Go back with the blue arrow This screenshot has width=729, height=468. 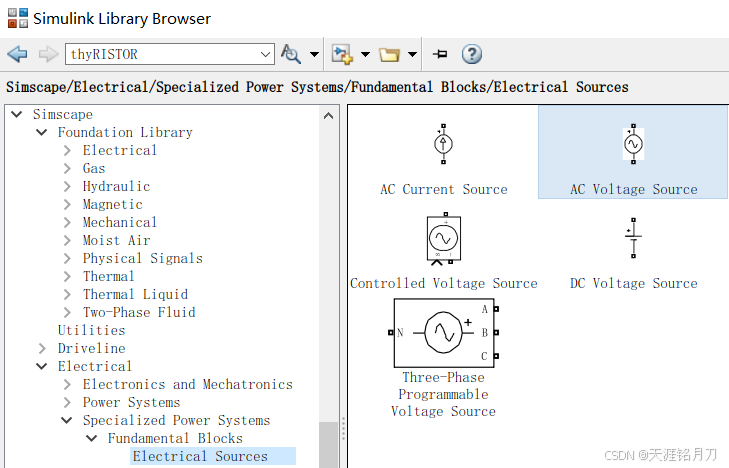(18, 54)
